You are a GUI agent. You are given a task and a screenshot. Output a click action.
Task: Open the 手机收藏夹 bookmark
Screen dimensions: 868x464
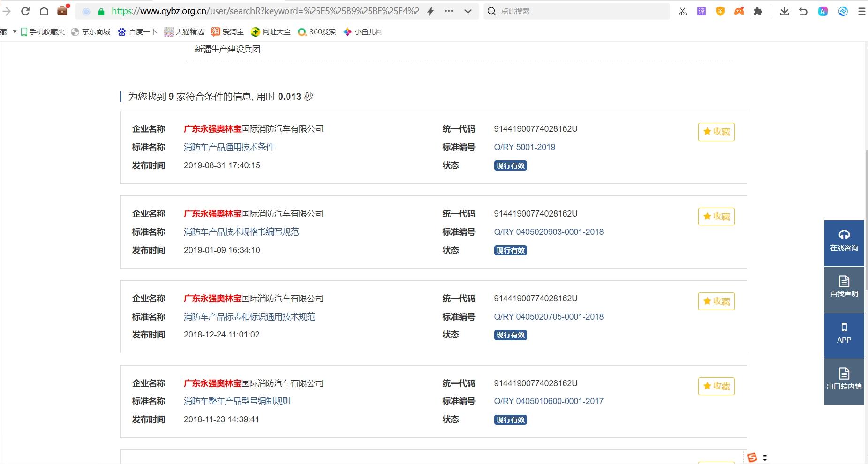43,32
